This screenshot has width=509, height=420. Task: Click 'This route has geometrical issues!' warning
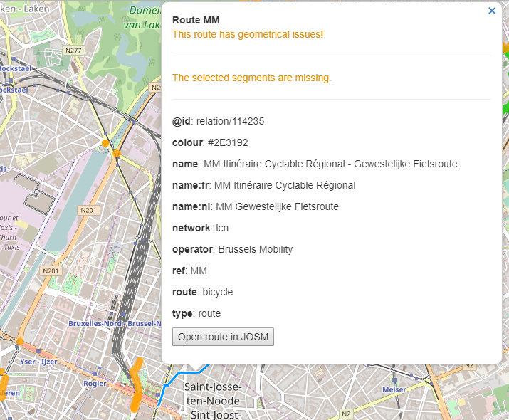coord(248,34)
